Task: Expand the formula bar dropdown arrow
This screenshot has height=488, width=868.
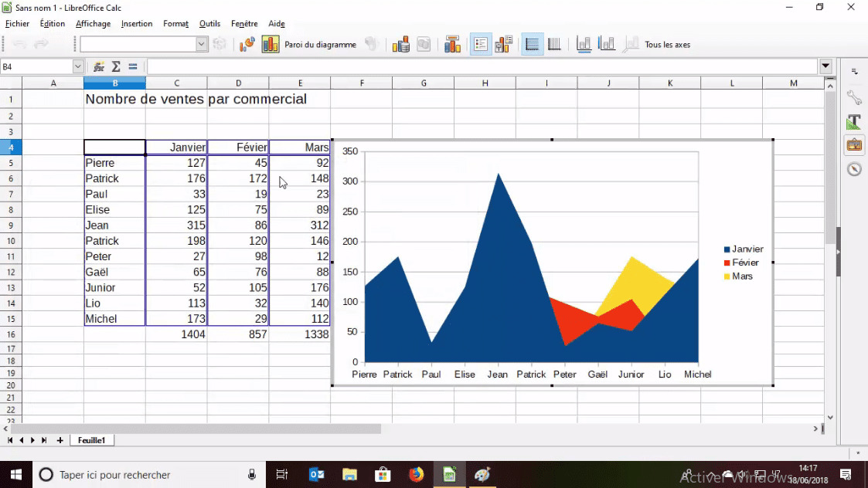Action: point(825,66)
